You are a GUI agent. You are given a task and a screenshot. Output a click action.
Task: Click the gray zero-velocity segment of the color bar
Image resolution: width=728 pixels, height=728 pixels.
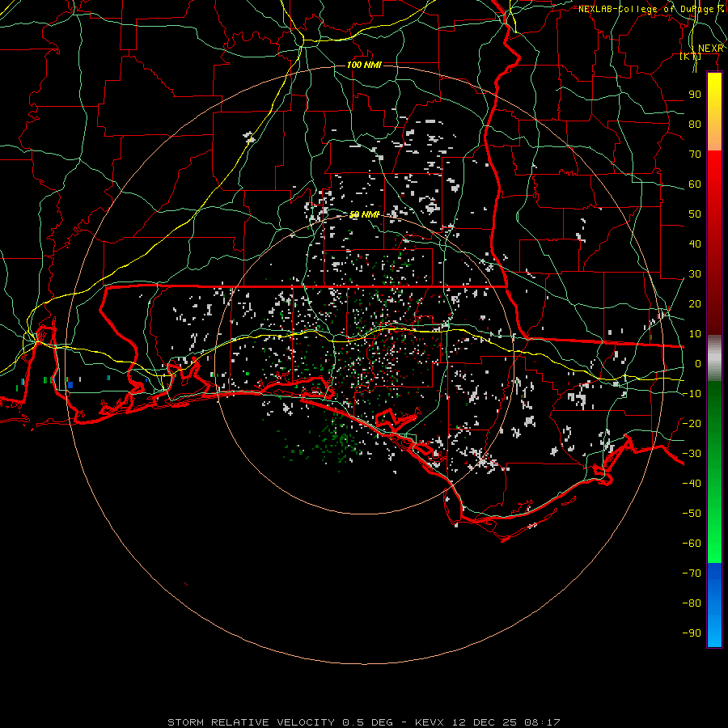coord(714,358)
